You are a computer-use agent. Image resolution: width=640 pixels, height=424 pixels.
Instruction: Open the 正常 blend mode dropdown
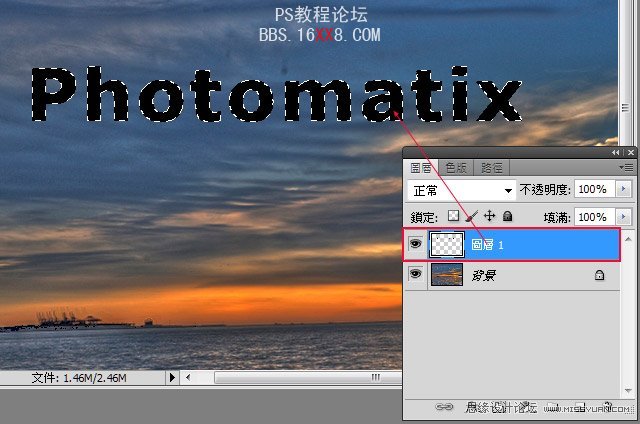pos(462,190)
